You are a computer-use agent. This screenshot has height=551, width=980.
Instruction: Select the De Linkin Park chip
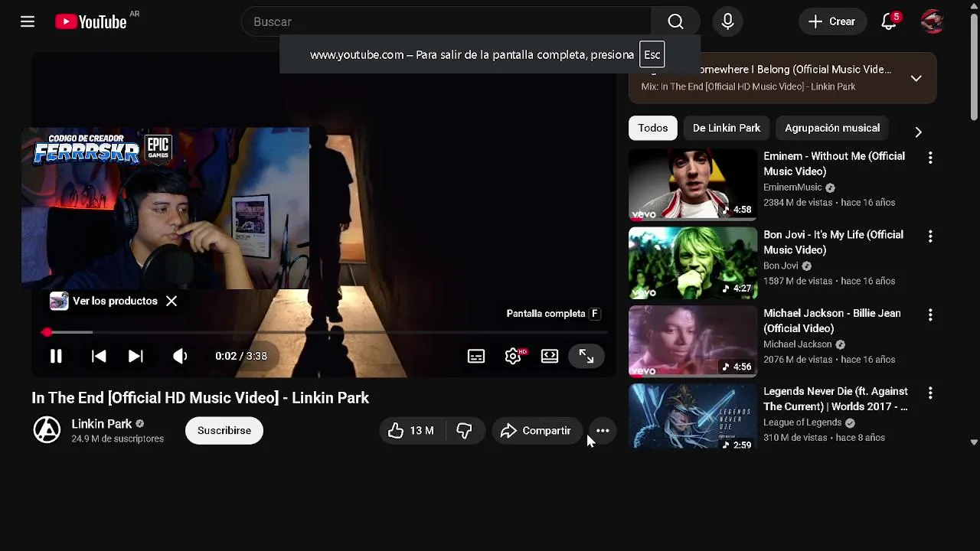(x=727, y=128)
